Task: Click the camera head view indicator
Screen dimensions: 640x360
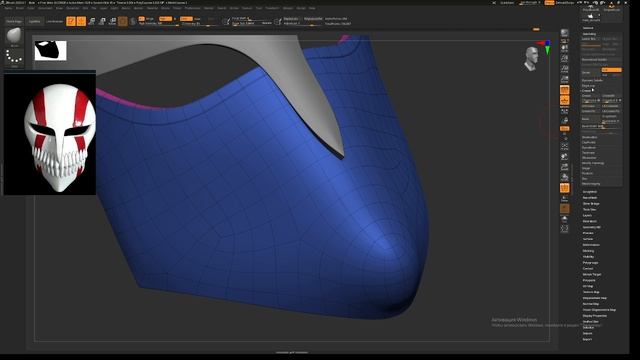Action: [531, 59]
